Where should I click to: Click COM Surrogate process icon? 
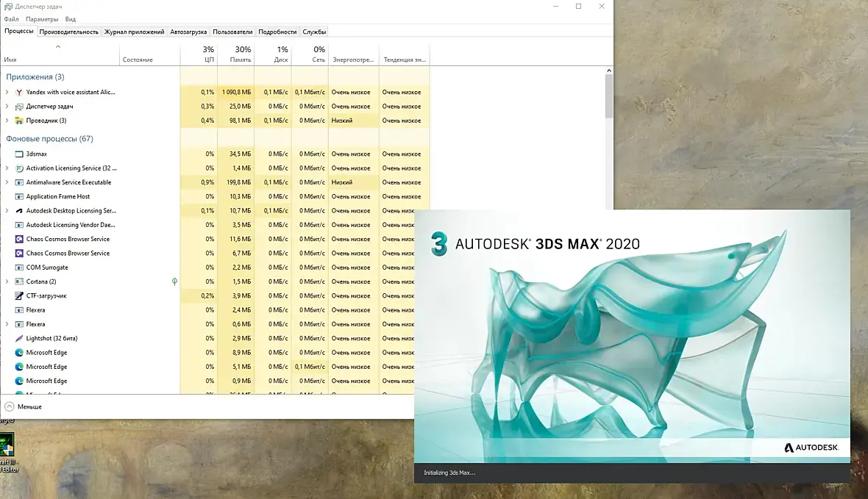pos(19,268)
